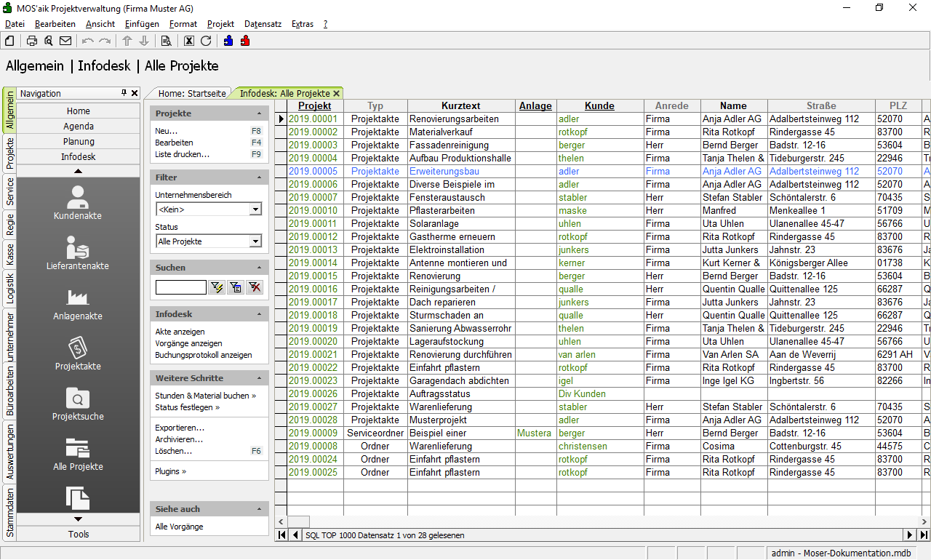Open the Bearbeiten menu

pos(55,24)
